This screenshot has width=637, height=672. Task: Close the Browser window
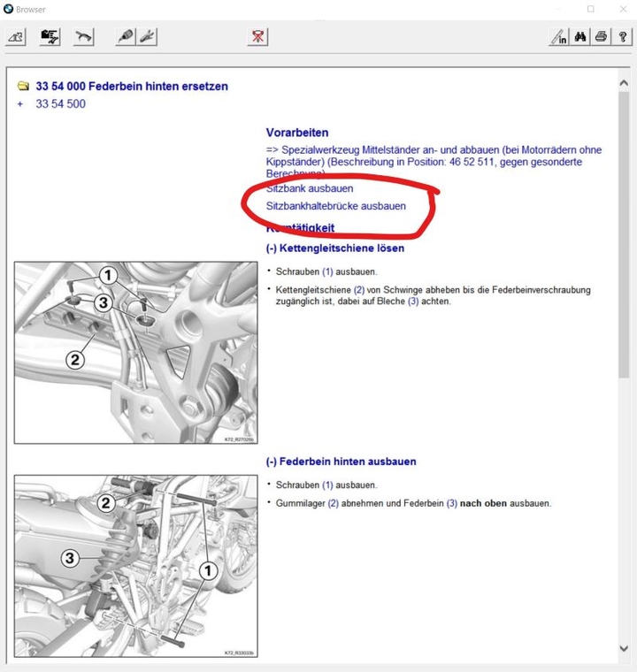coord(623,9)
